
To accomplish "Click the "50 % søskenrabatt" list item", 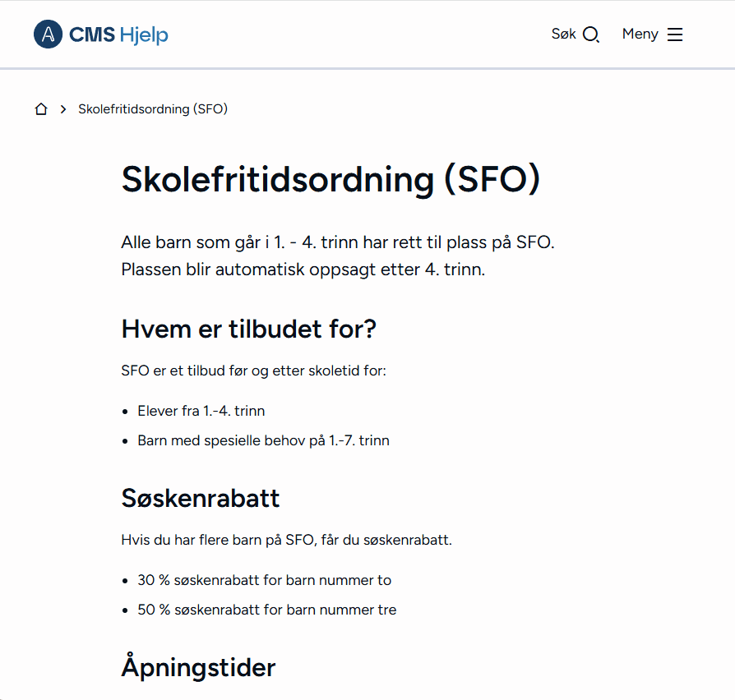I will point(266,610).
